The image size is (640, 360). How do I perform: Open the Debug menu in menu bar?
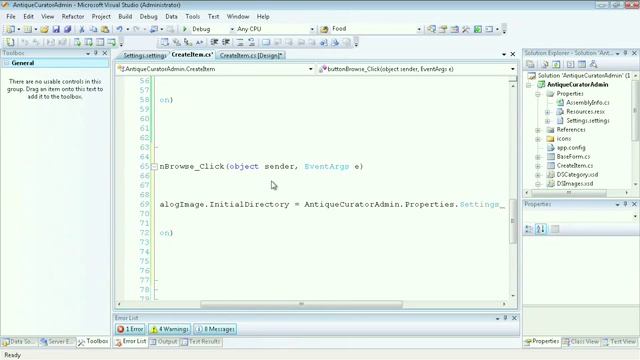tap(148, 17)
